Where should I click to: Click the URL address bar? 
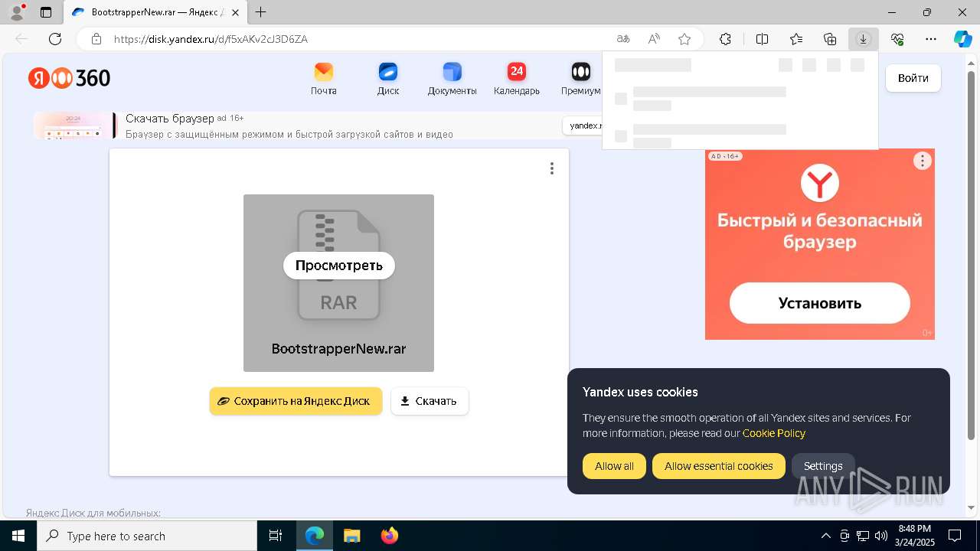click(360, 39)
